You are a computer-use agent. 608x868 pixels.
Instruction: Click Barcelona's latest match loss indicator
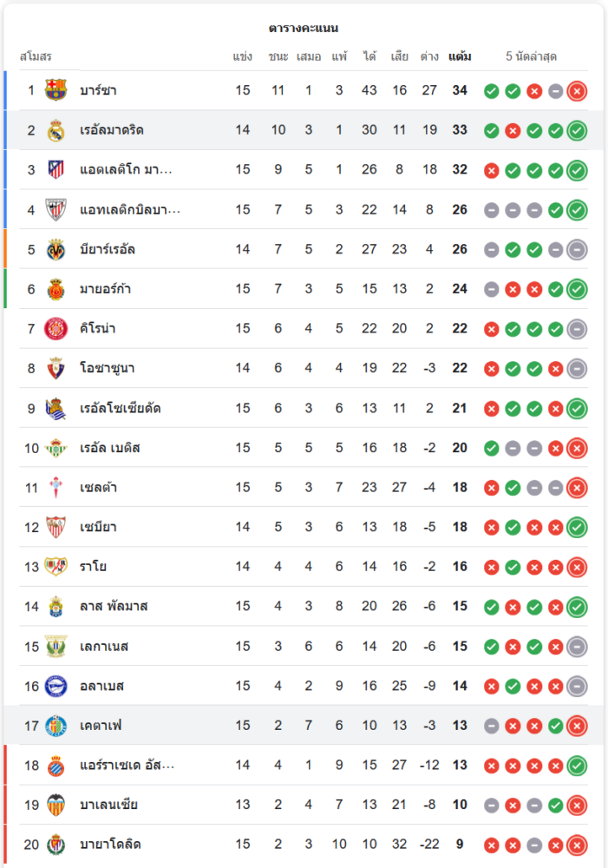click(x=577, y=91)
